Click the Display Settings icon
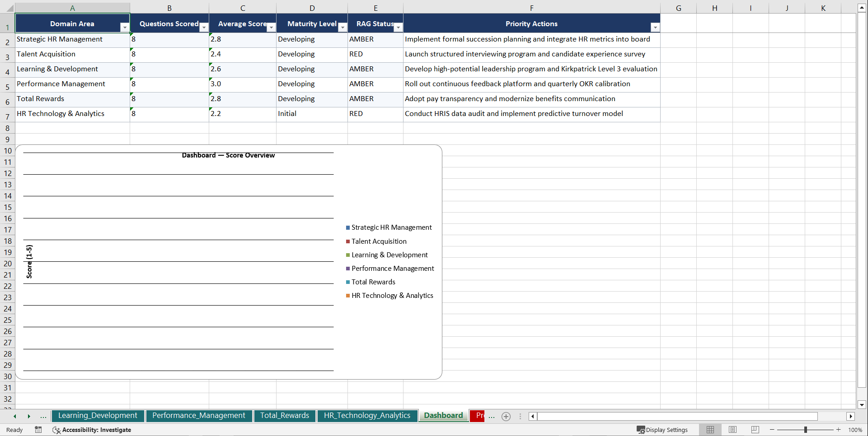 641,430
